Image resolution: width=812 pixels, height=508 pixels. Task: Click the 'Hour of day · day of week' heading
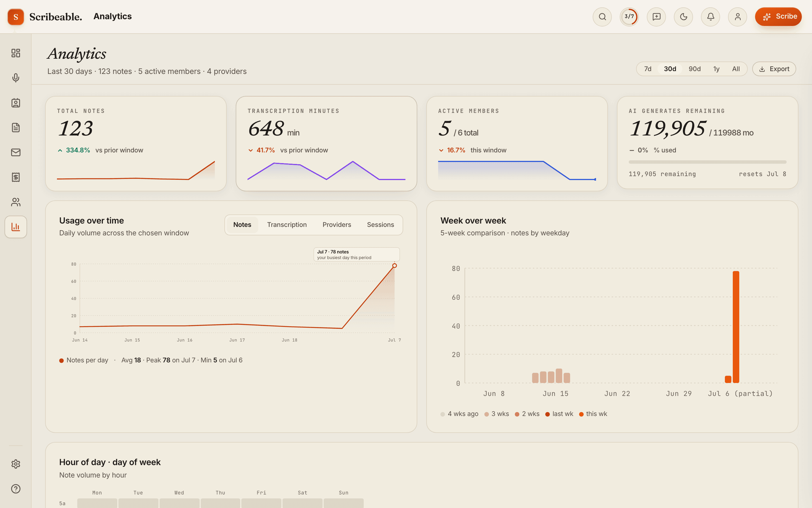click(x=110, y=462)
